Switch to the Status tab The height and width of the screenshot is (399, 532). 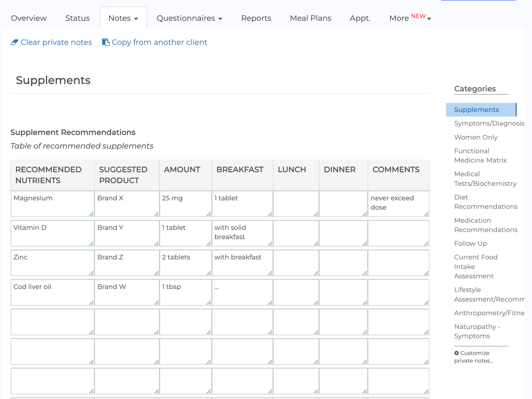point(77,18)
